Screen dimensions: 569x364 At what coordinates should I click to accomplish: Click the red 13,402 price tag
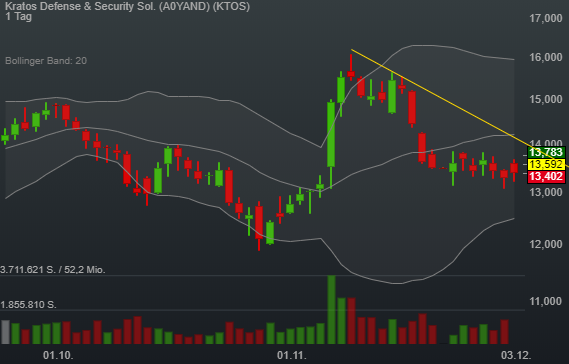546,177
